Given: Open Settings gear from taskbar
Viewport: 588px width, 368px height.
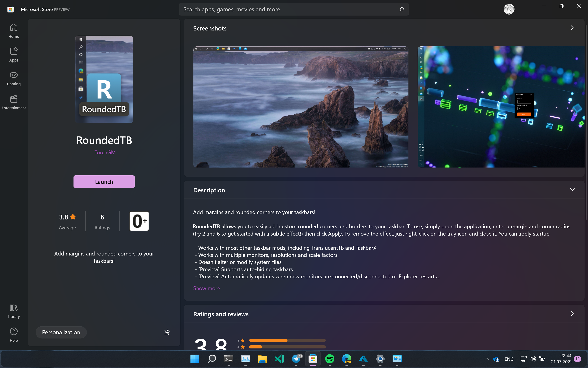Looking at the screenshot, I should [x=380, y=359].
